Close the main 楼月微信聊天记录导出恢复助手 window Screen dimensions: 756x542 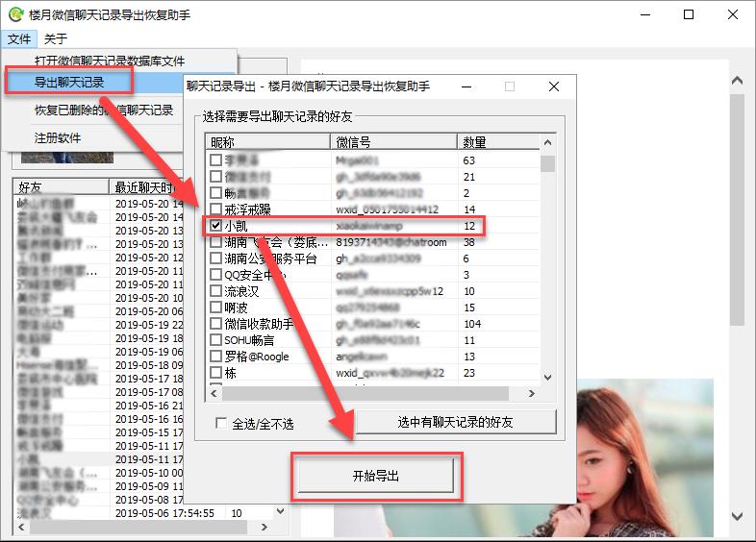[733, 15]
